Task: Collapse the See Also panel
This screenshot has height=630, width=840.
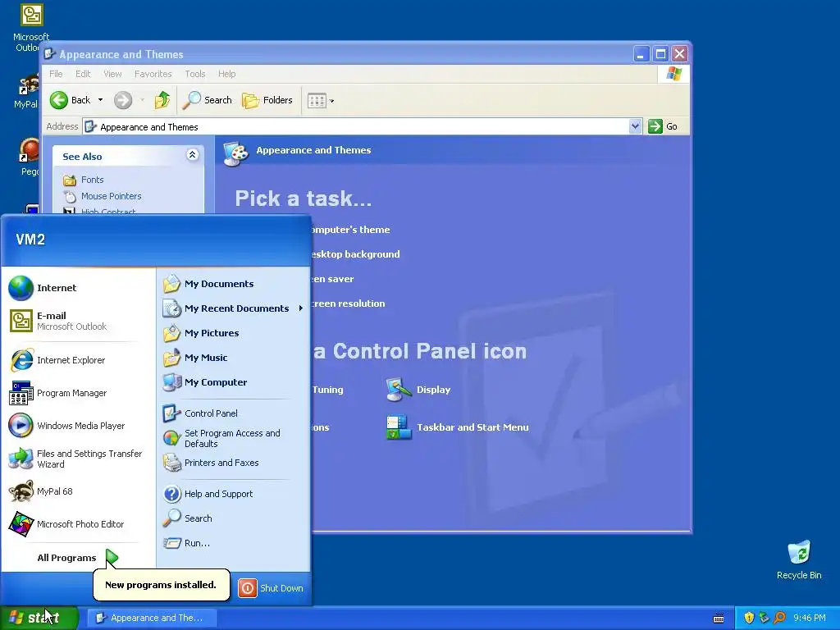Action: tap(192, 155)
